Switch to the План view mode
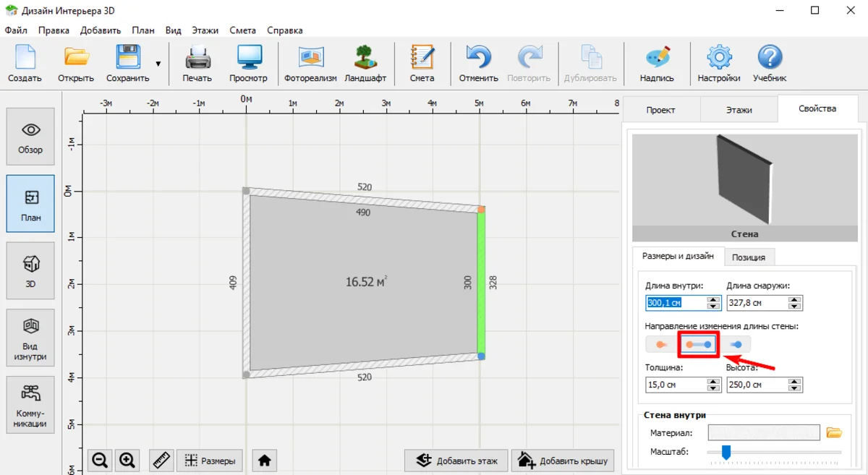This screenshot has width=868, height=475. [x=30, y=204]
